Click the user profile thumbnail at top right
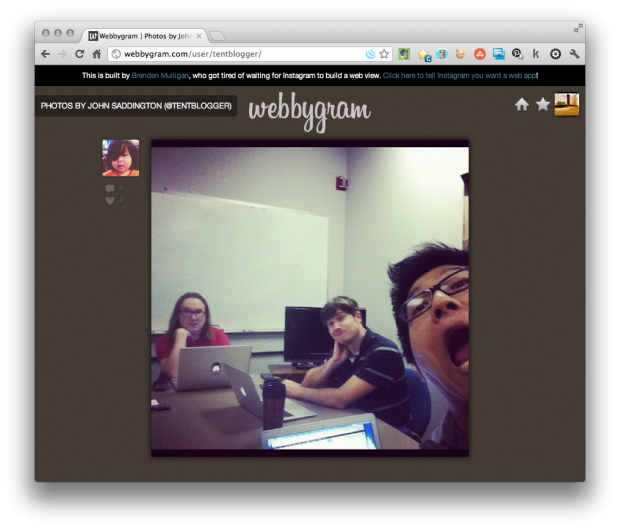The height and width of the screenshot is (530, 620). tap(567, 104)
